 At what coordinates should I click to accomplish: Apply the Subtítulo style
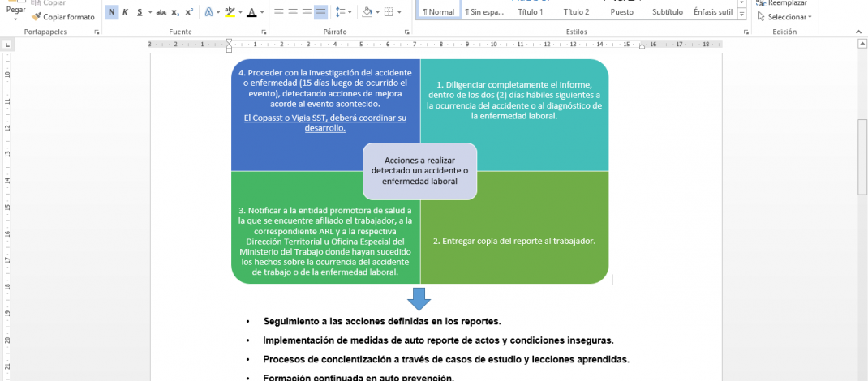pos(667,12)
